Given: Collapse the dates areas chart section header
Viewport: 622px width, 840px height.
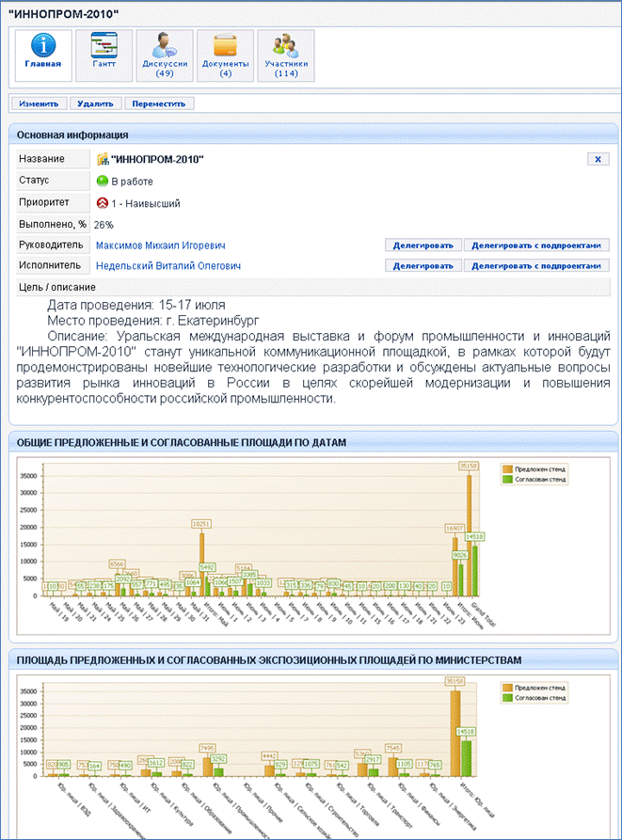Looking at the screenshot, I should [313, 442].
